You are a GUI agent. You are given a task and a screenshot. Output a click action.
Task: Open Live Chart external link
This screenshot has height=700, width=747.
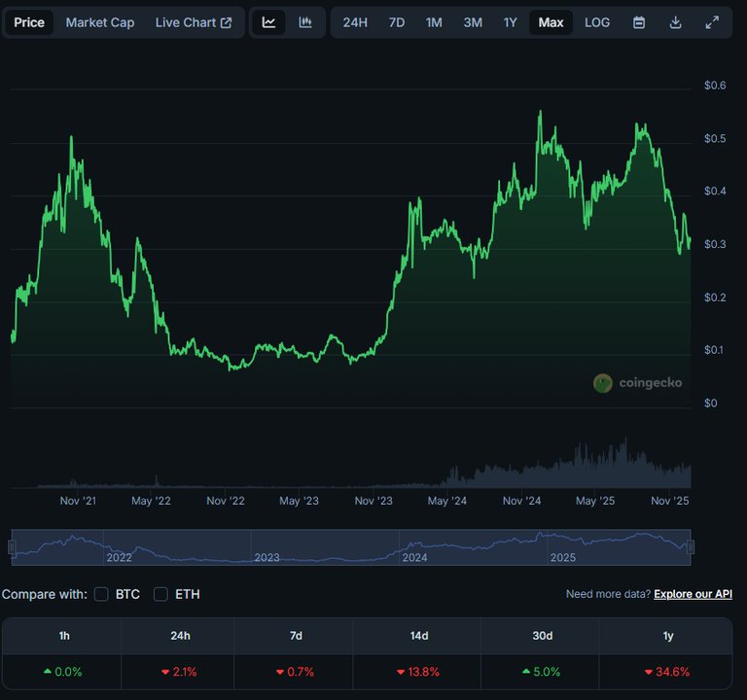pos(194,22)
